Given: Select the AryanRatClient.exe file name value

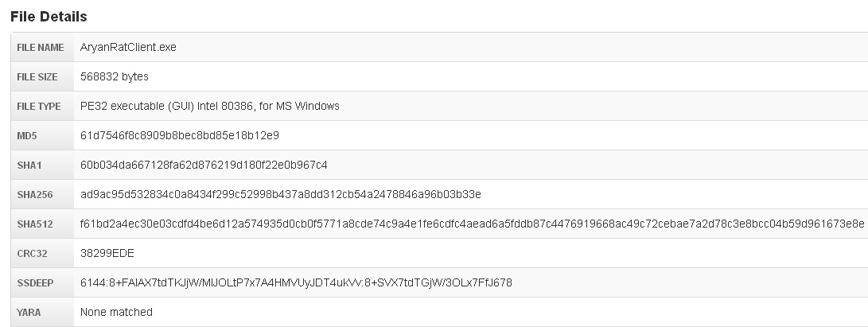Looking at the screenshot, I should tap(128, 48).
